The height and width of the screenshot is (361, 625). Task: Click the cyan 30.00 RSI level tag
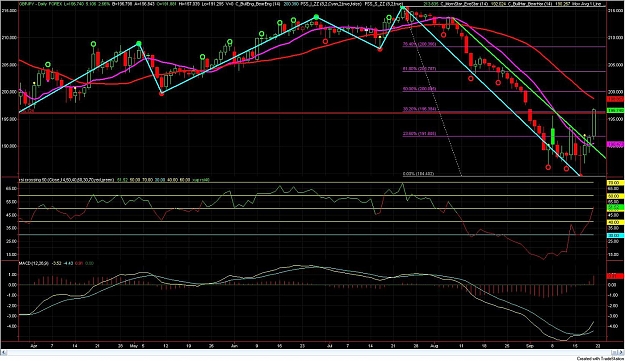(x=615, y=236)
